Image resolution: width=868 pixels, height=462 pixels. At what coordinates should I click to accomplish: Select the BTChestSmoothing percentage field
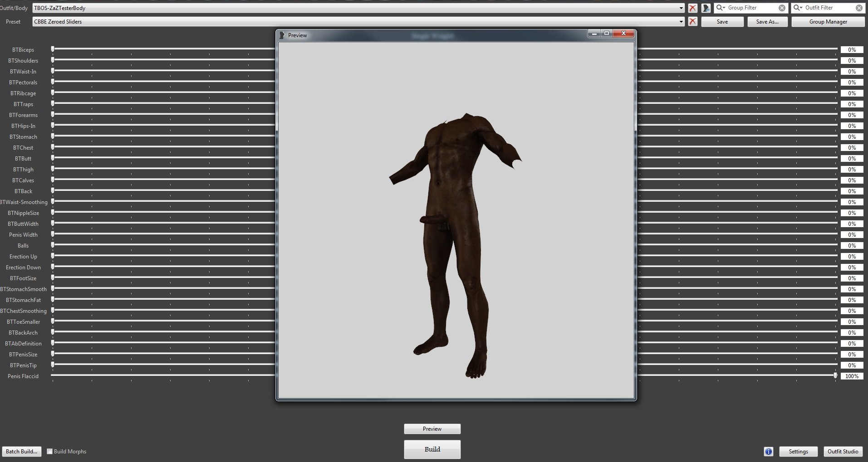852,311
